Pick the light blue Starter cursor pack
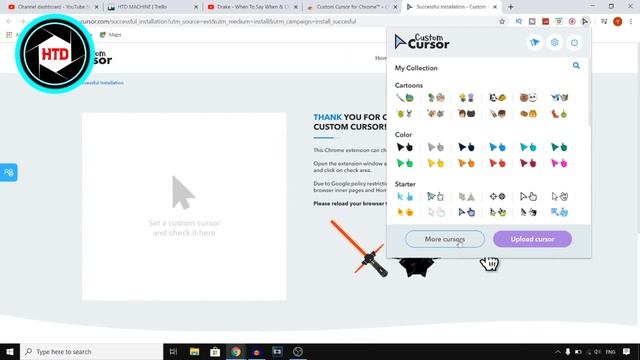The width and height of the screenshot is (640, 360). point(404,197)
